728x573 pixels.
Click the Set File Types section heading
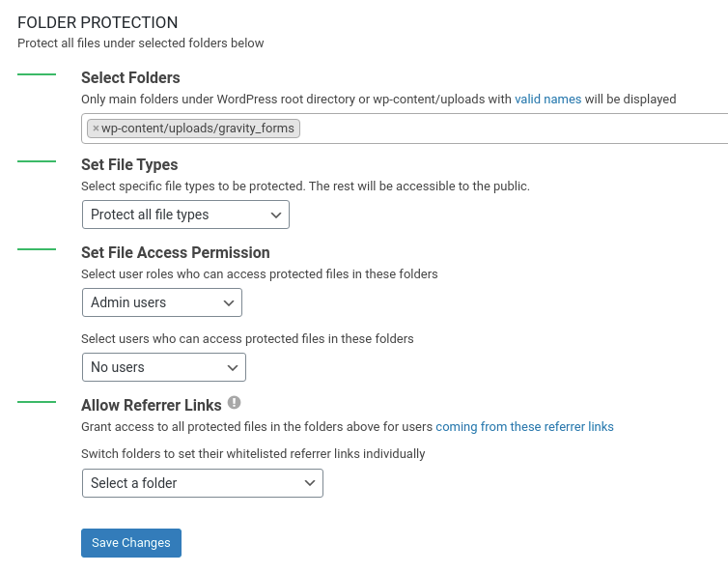129,164
